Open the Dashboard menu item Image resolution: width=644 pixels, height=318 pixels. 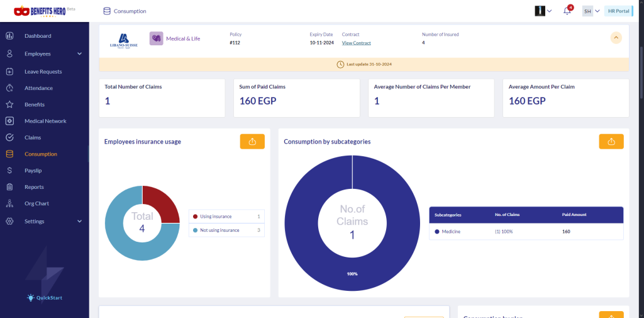pyautogui.click(x=38, y=36)
